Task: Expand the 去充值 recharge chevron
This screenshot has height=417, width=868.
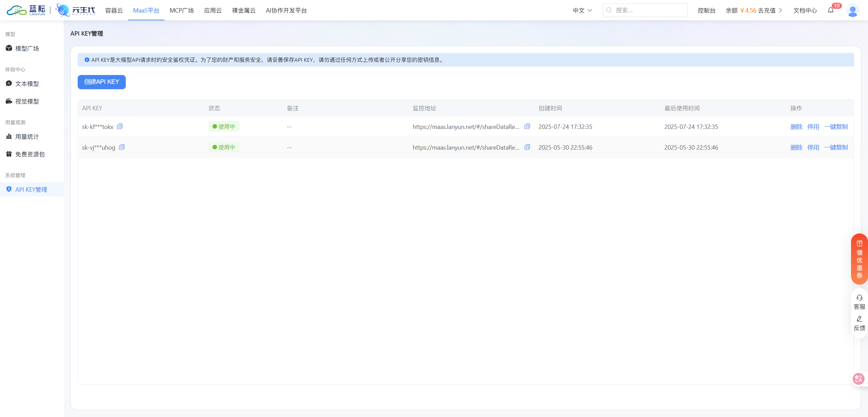Action: [x=781, y=11]
